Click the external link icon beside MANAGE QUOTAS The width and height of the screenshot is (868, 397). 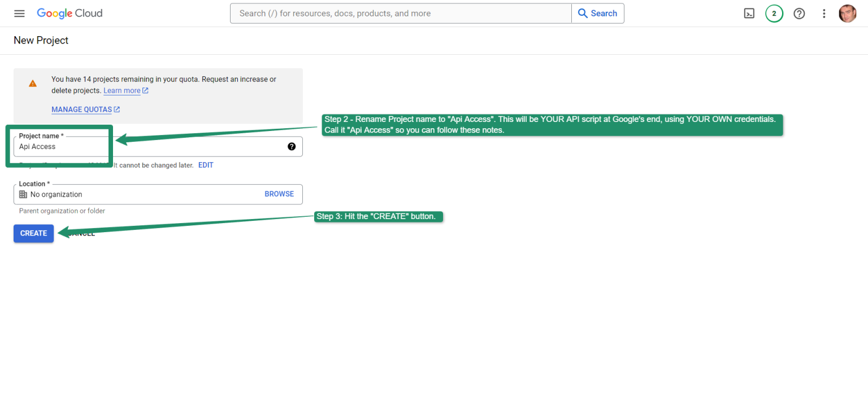pos(118,109)
